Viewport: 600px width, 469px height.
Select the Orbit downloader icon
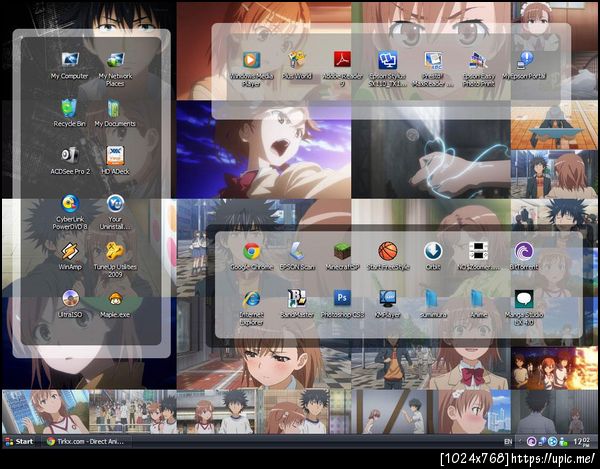[x=433, y=251]
